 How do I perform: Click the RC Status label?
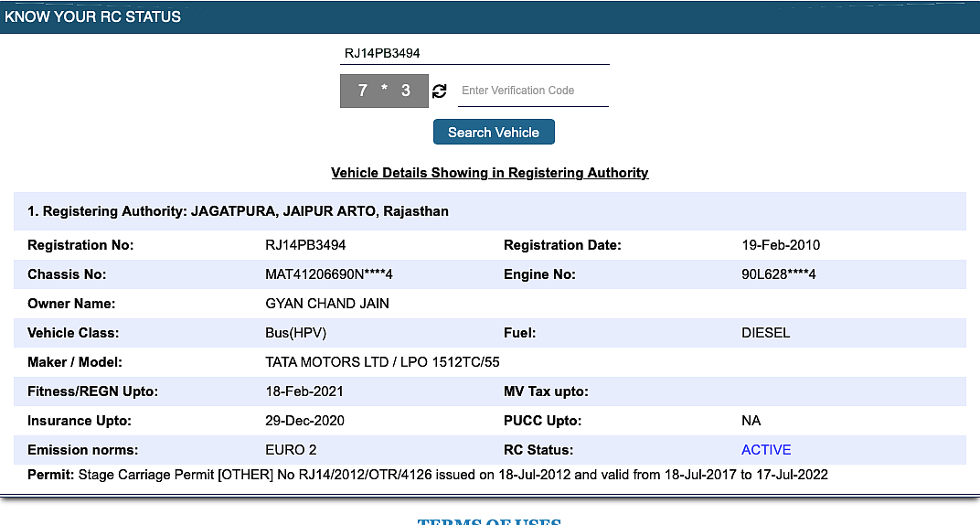click(538, 450)
